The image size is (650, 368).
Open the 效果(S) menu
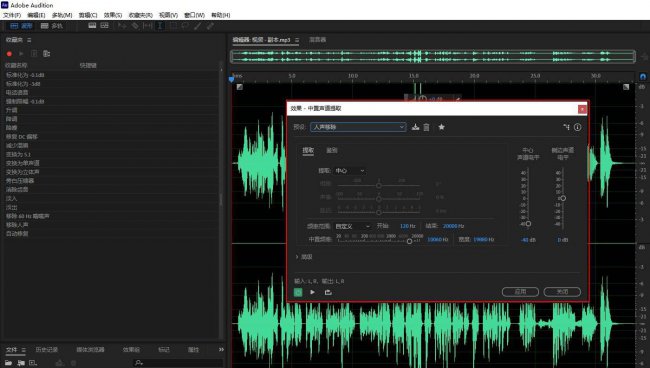pyautogui.click(x=113, y=15)
